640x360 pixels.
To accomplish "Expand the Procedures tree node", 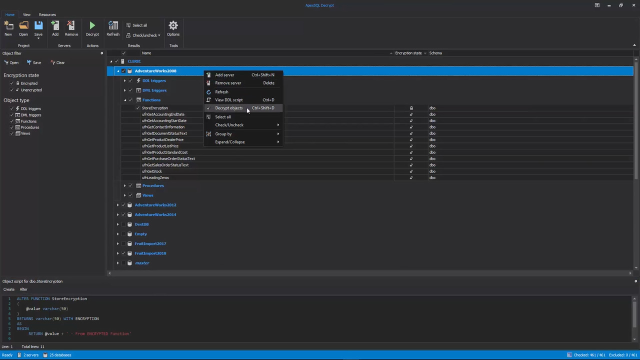I will 125,186.
